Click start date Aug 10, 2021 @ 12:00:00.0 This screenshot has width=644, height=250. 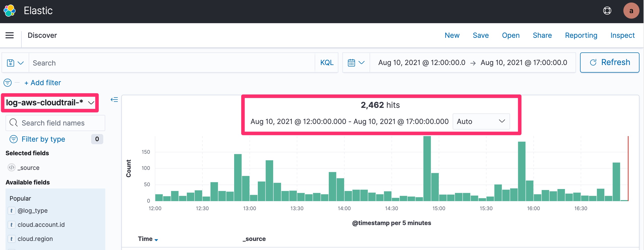[422, 62]
